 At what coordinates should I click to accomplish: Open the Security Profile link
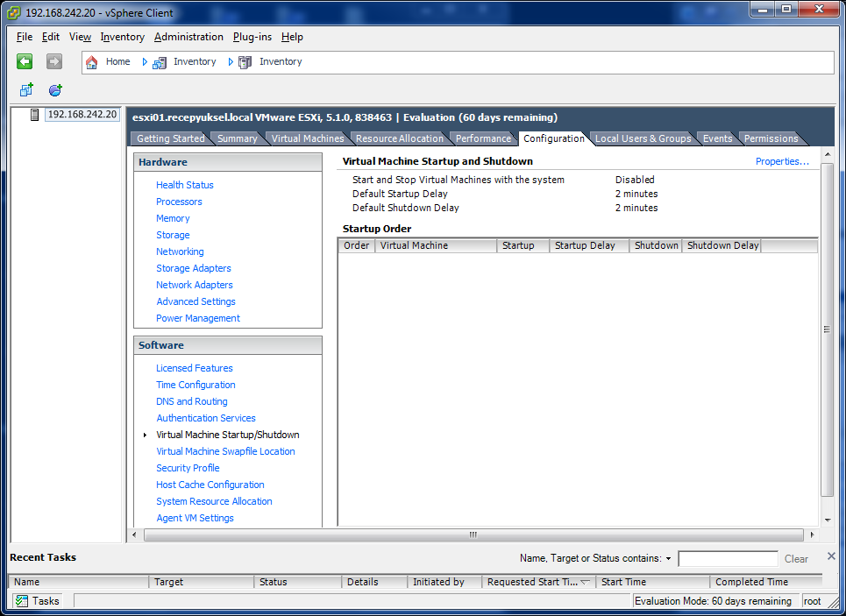[x=188, y=468]
